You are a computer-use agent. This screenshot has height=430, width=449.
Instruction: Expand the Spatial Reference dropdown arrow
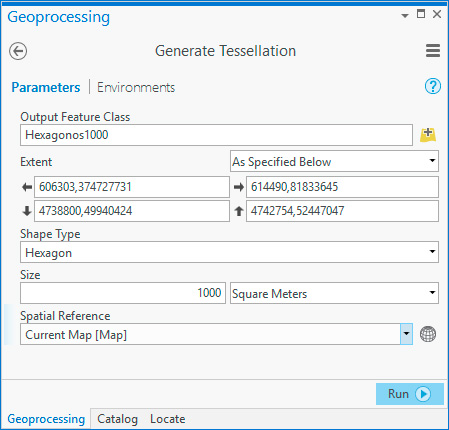click(x=406, y=334)
